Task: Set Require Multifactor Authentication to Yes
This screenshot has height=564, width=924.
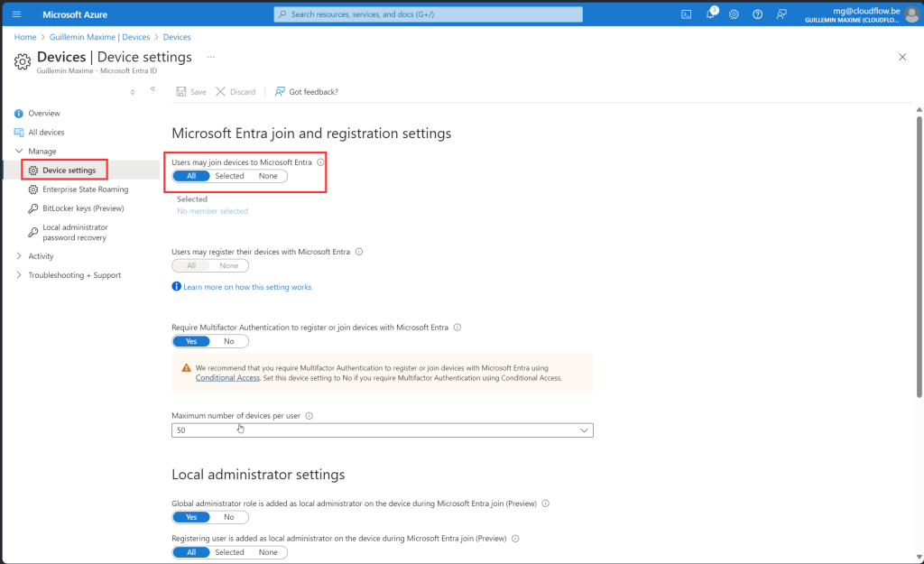Action: (x=191, y=341)
